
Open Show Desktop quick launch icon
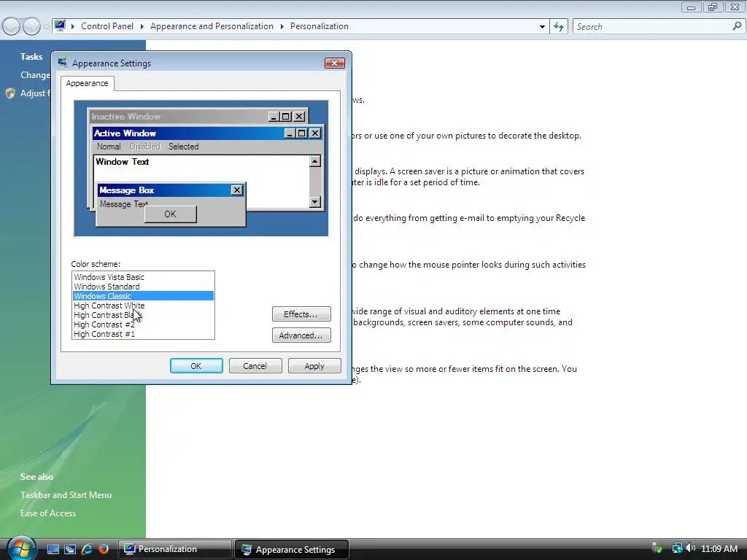click(53, 549)
